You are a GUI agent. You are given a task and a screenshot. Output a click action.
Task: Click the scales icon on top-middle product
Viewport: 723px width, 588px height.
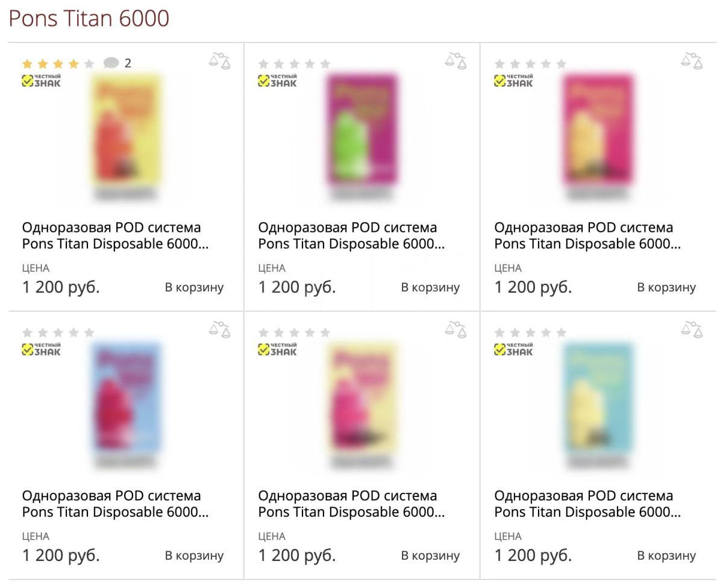[457, 61]
